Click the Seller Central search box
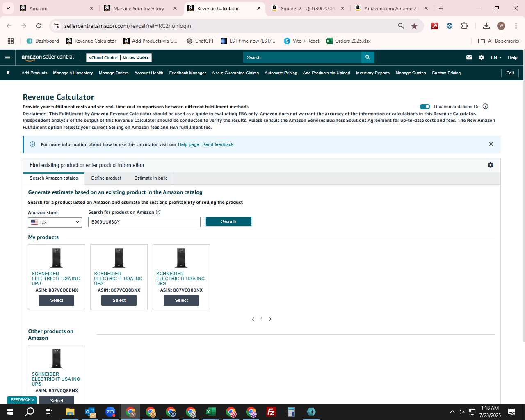This screenshot has width=525, height=420. 302,57
